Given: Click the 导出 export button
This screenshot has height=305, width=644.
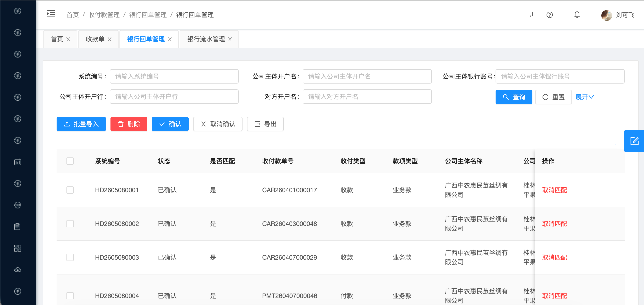Looking at the screenshot, I should tap(265, 124).
